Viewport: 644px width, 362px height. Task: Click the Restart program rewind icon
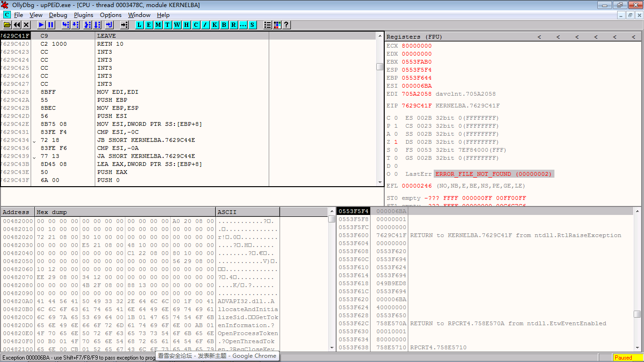pyautogui.click(x=17, y=25)
